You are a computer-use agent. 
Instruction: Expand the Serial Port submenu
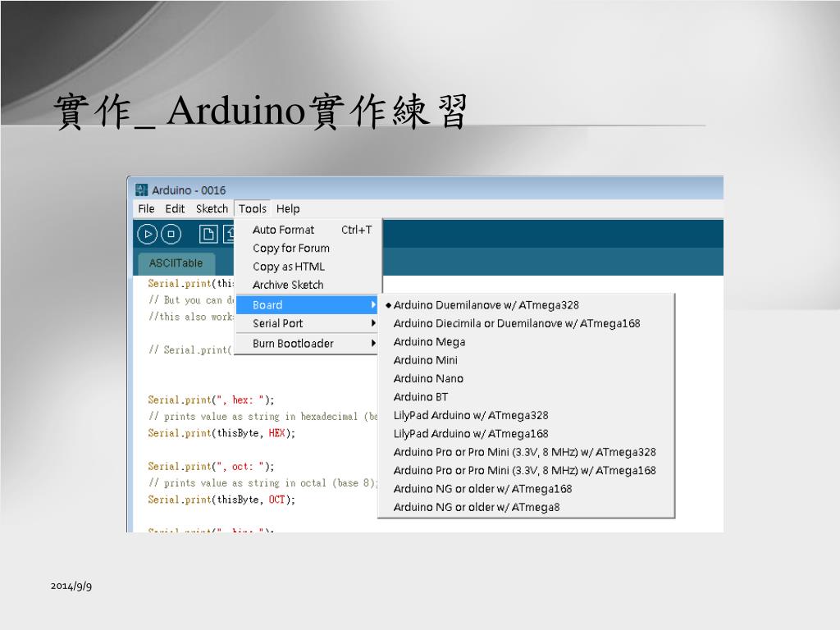tap(308, 323)
